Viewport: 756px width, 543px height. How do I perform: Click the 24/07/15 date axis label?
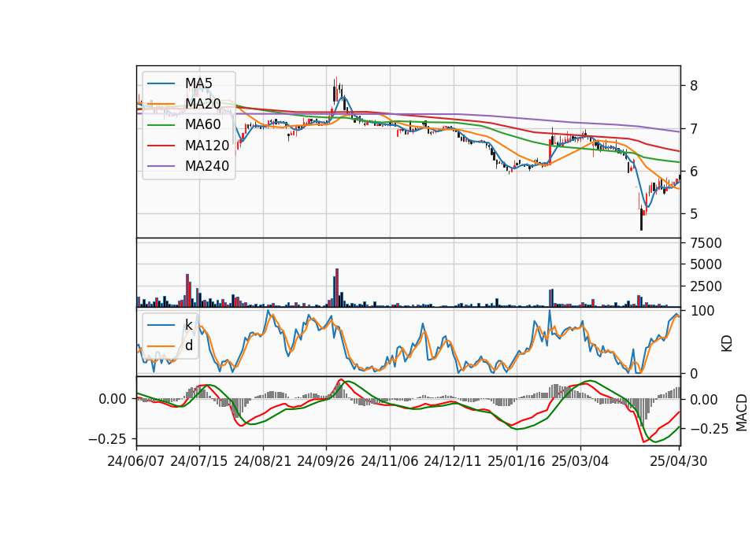click(199, 461)
